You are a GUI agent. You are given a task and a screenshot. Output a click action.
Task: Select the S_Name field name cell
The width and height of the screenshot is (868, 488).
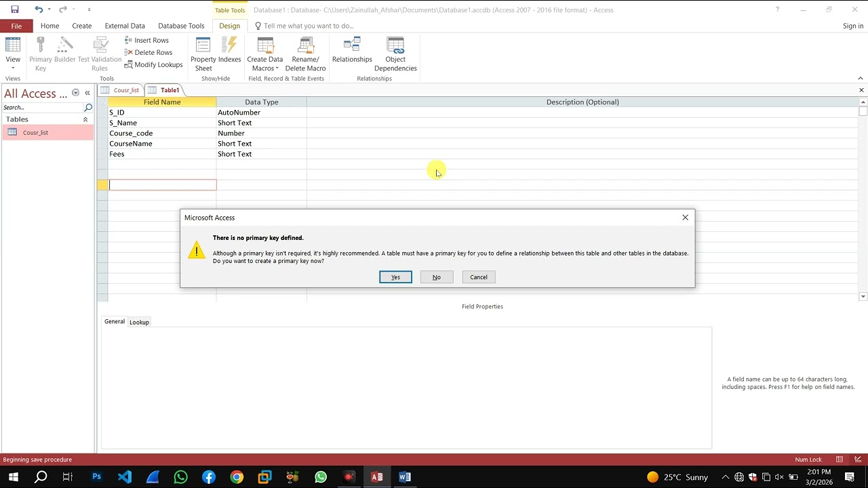(x=162, y=123)
